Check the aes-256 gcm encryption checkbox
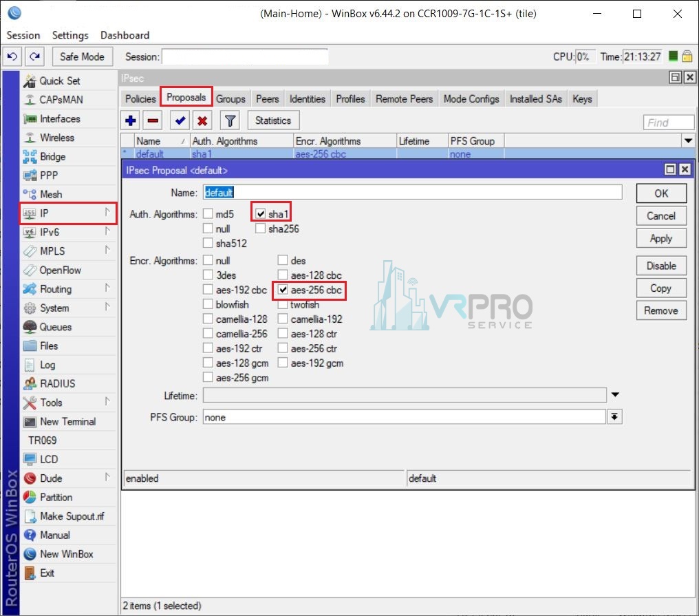The width and height of the screenshot is (699, 616). tap(208, 377)
